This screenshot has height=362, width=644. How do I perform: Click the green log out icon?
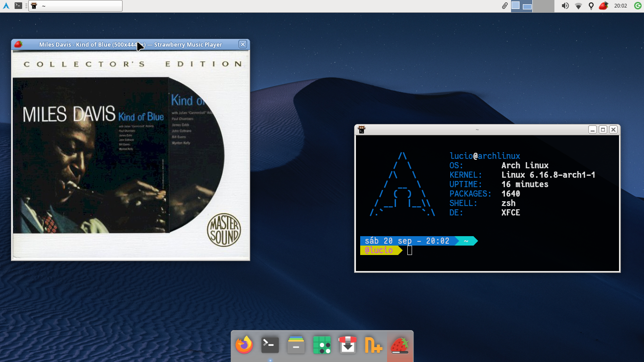(x=637, y=6)
